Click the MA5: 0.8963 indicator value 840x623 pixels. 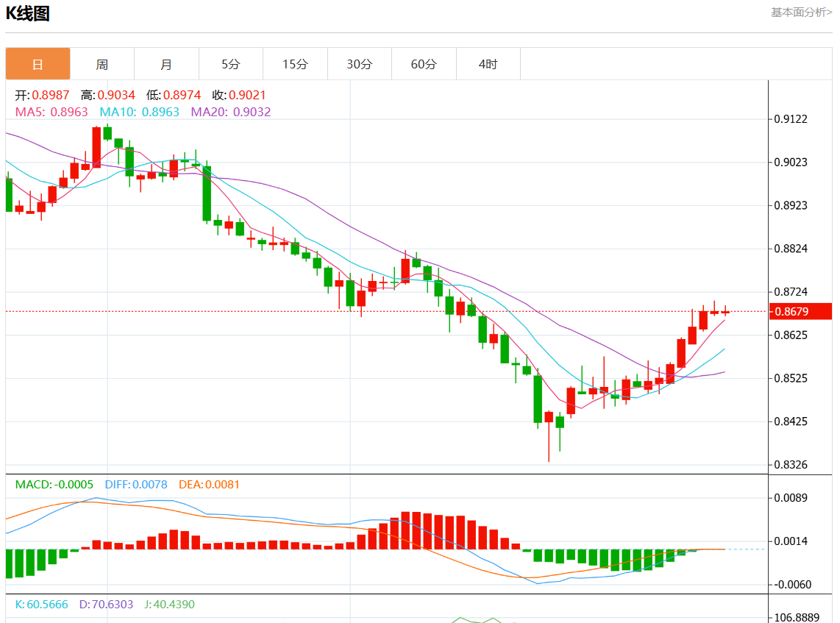pos(51,112)
